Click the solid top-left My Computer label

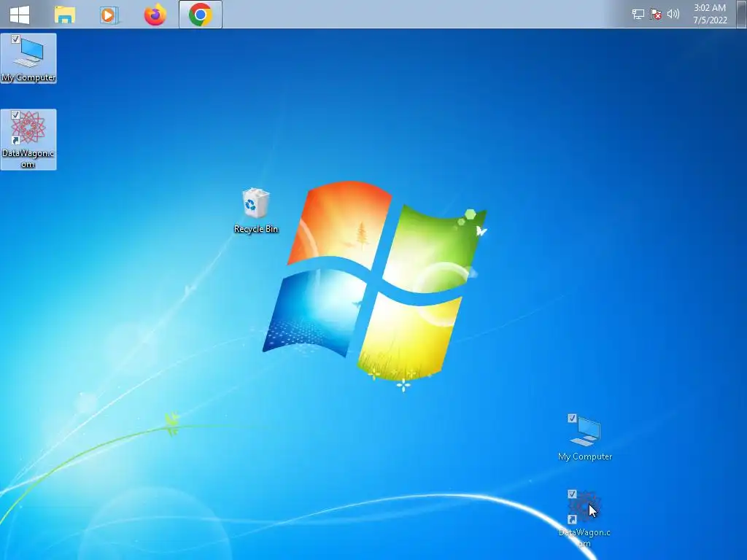pyautogui.click(x=28, y=77)
